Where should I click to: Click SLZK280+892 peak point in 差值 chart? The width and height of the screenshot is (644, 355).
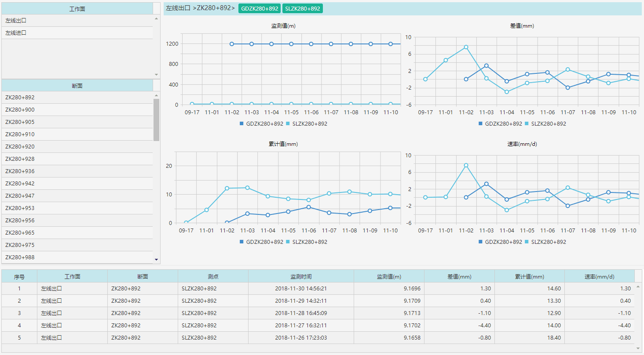pos(466,47)
